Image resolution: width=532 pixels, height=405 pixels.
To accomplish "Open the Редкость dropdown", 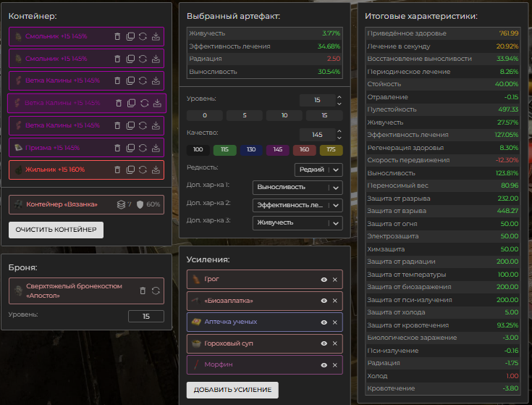I will [318, 170].
